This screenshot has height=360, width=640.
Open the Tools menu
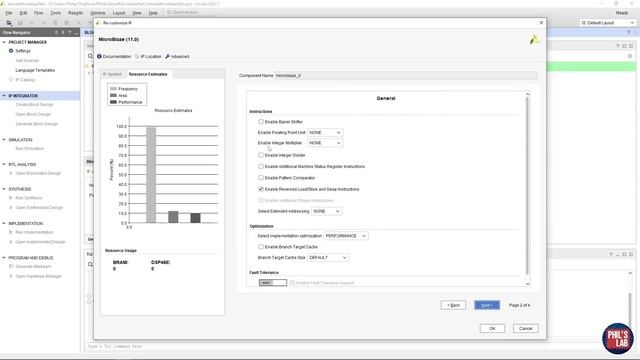tap(56, 13)
